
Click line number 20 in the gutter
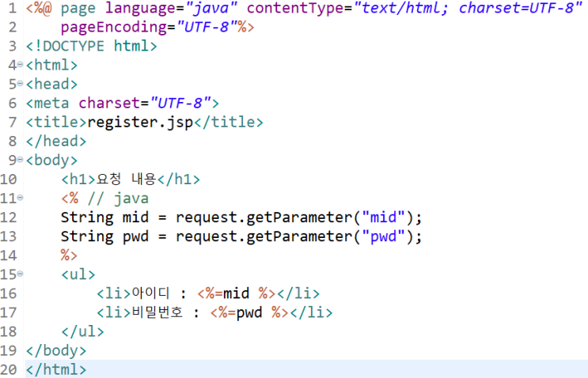(x=9, y=370)
